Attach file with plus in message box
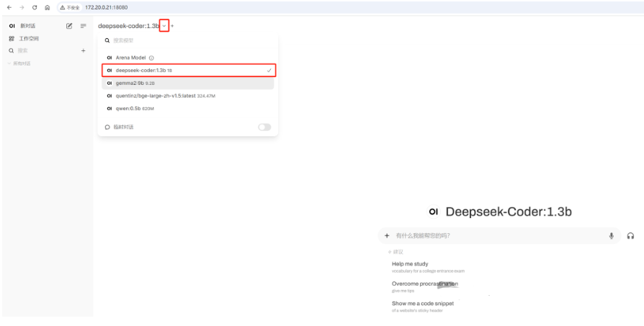644x326 pixels. tap(387, 236)
